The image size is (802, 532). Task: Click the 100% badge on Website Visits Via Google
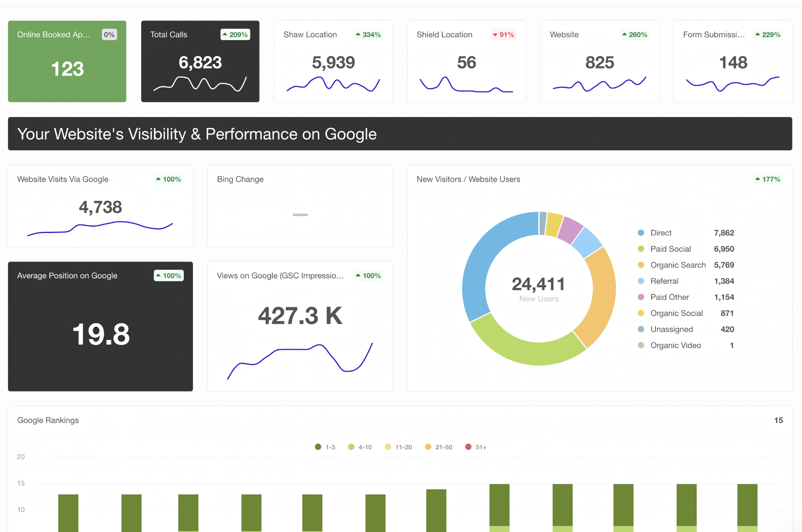click(169, 179)
